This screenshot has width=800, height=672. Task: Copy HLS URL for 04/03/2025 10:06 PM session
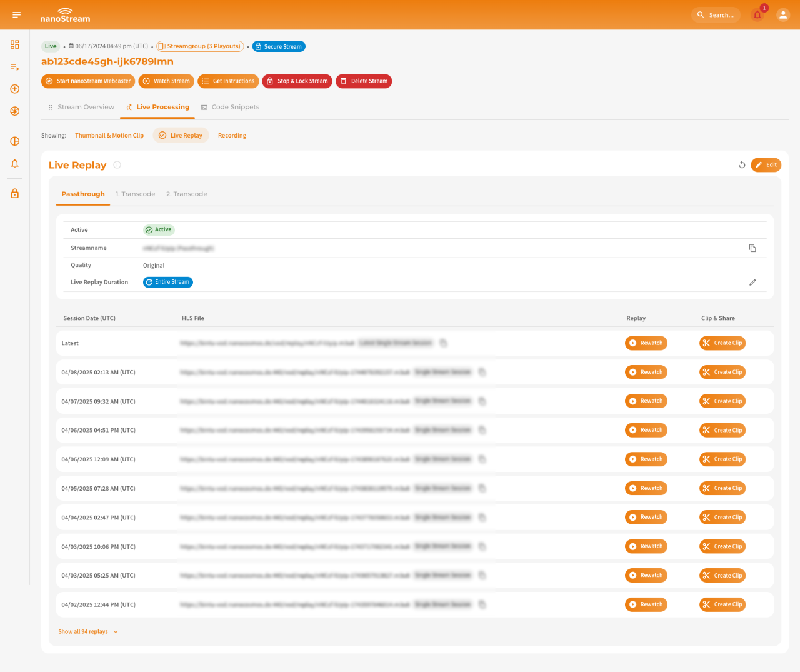(482, 546)
